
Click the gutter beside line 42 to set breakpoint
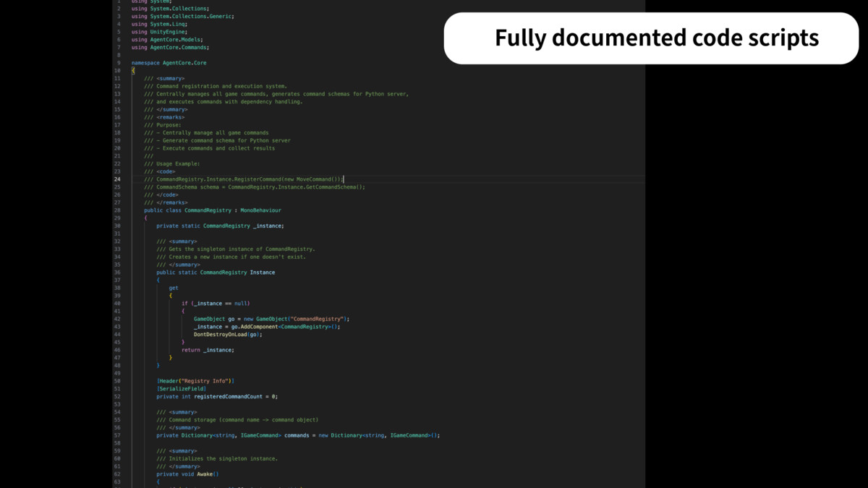[126, 319]
